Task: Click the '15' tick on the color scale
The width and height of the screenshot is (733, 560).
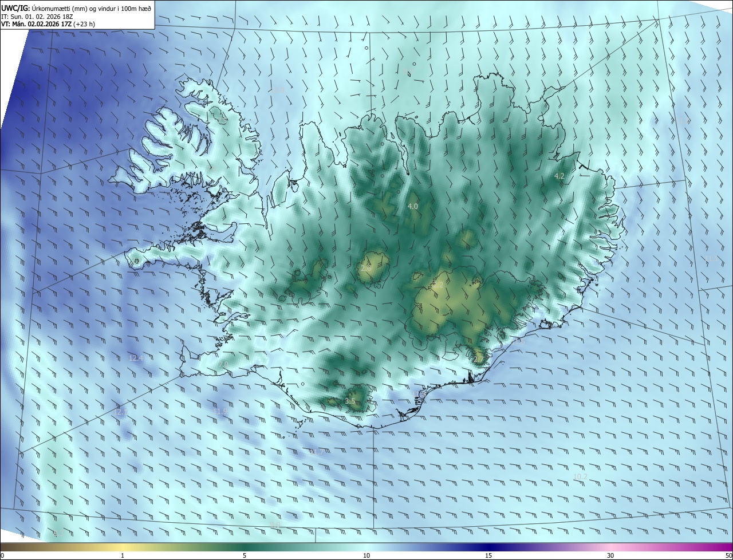Action: tap(488, 555)
